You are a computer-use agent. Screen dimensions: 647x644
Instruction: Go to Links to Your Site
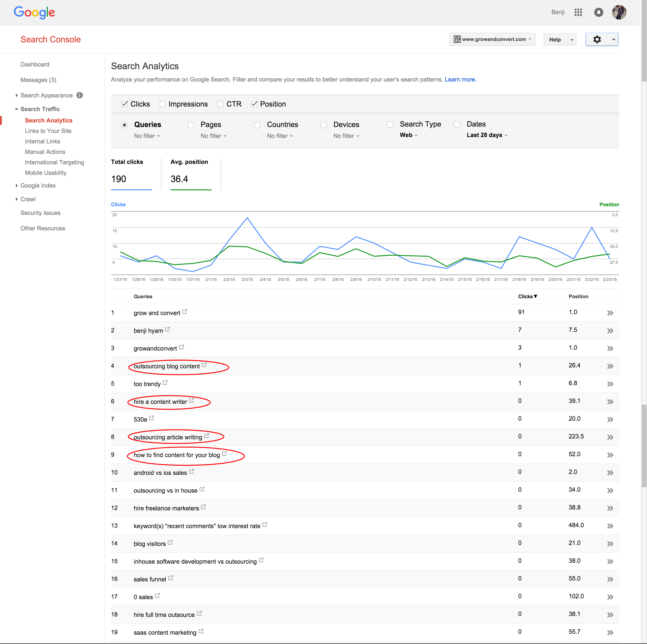(x=48, y=131)
